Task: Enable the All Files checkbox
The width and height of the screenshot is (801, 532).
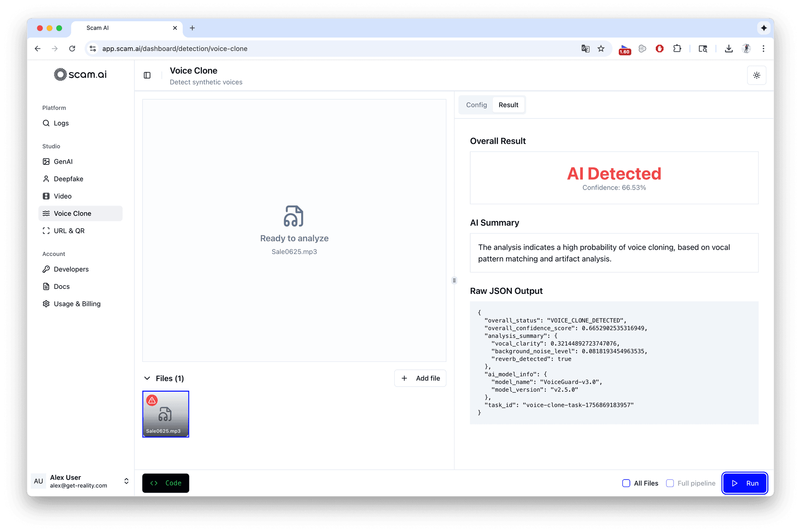Action: point(626,483)
